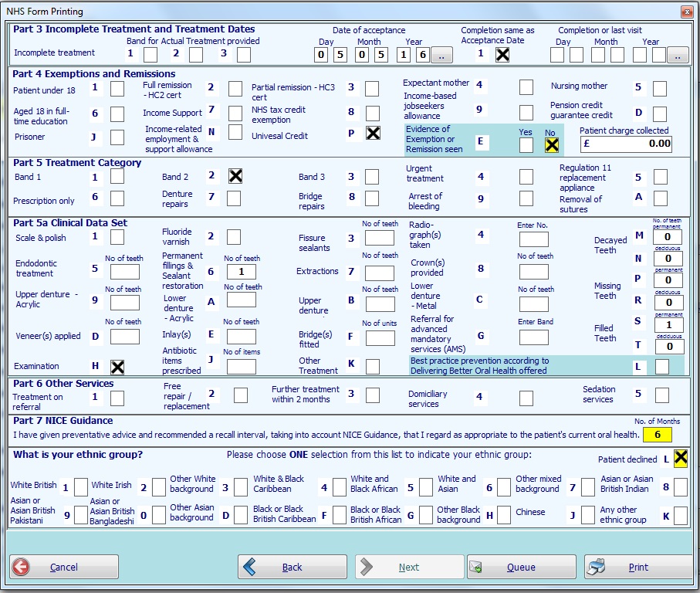Tick the Band 1 treatment category checkbox
The width and height of the screenshot is (700, 593).
[x=117, y=177]
